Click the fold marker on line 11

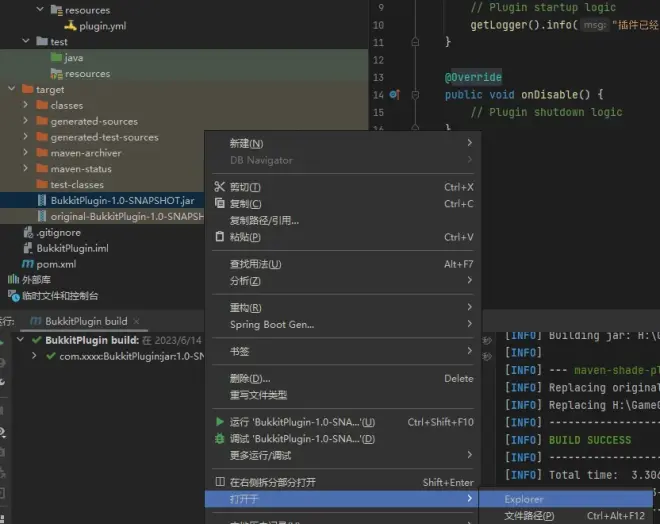tap(415, 42)
